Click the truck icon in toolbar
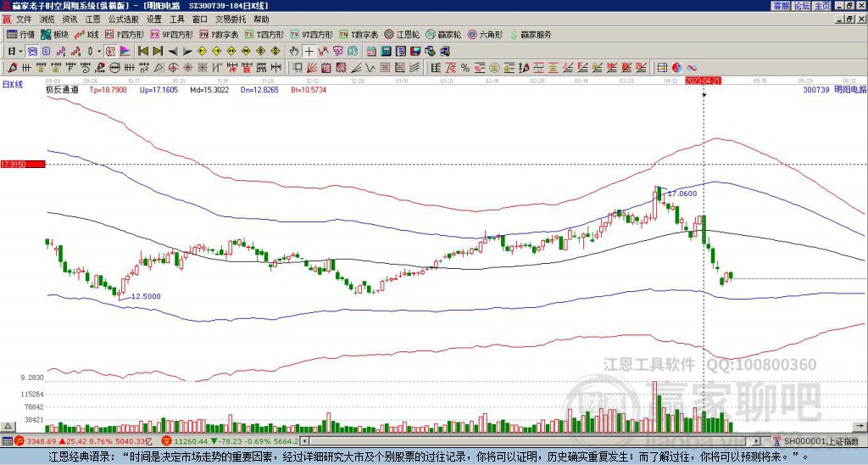 coord(444,51)
